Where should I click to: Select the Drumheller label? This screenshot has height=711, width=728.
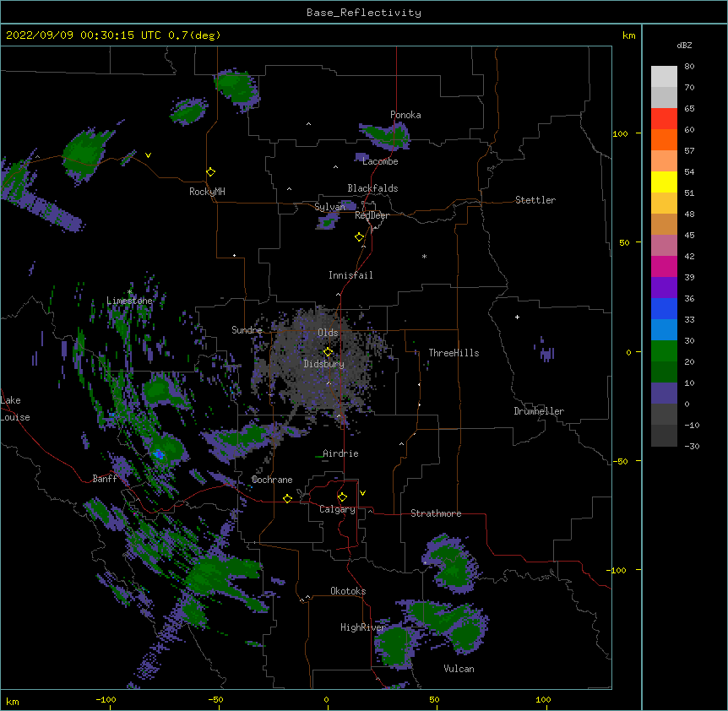click(539, 411)
